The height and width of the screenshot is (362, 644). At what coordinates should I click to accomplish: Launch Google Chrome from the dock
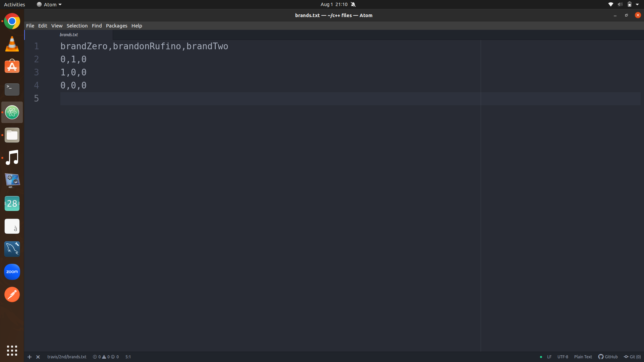12,21
